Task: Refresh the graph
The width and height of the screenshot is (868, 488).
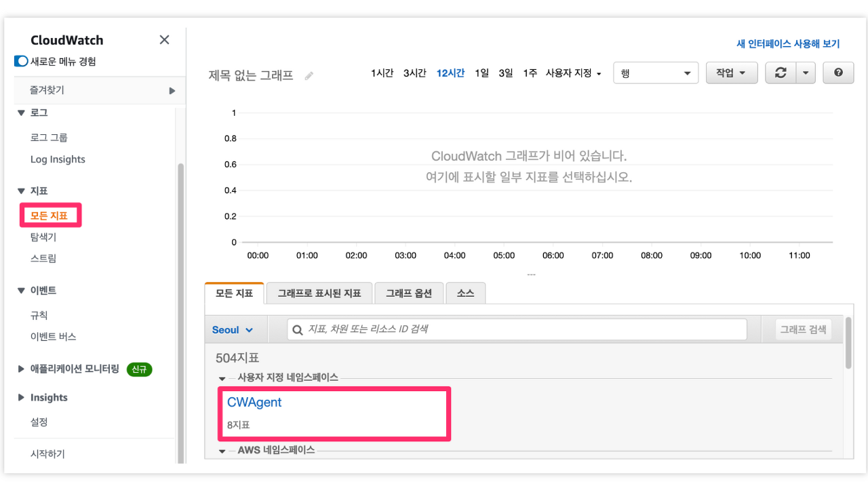Action: (781, 73)
